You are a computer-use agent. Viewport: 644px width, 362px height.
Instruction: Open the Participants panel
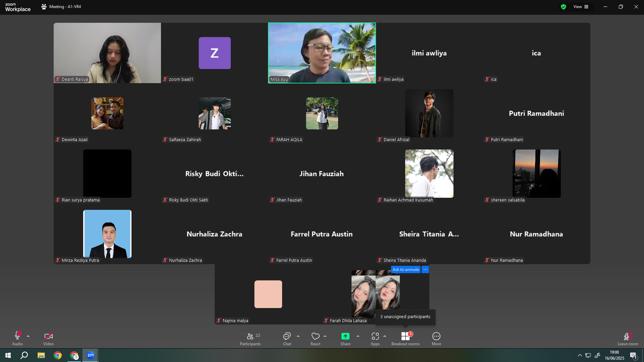(250, 339)
